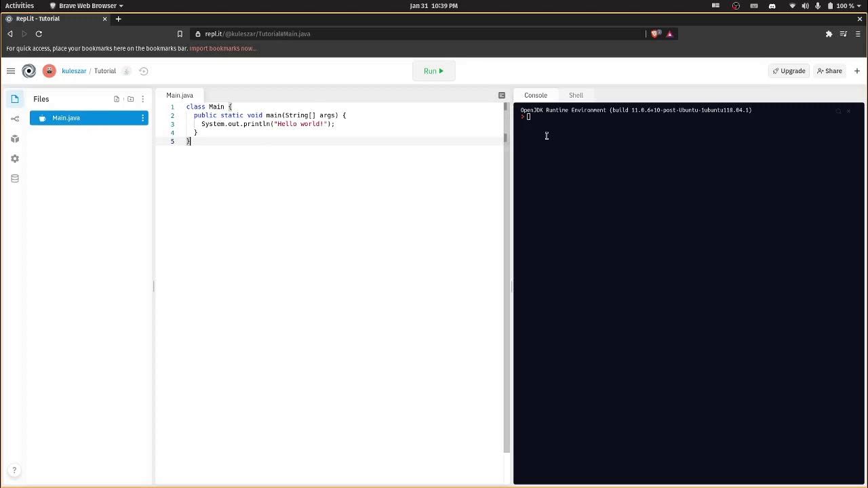Open the Version control sidebar icon
This screenshot has width=868, height=488.
pos(15,119)
